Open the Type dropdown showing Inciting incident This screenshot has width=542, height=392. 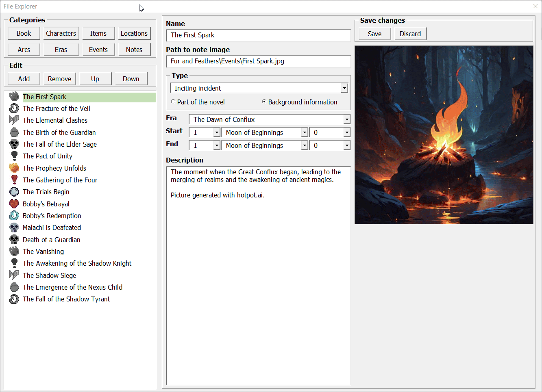pyautogui.click(x=344, y=88)
